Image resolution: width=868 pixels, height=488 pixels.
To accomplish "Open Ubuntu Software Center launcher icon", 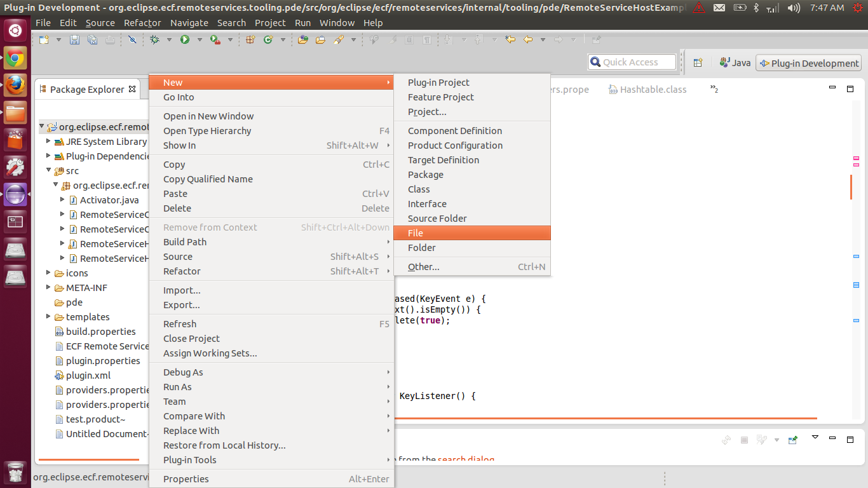I will (x=15, y=140).
